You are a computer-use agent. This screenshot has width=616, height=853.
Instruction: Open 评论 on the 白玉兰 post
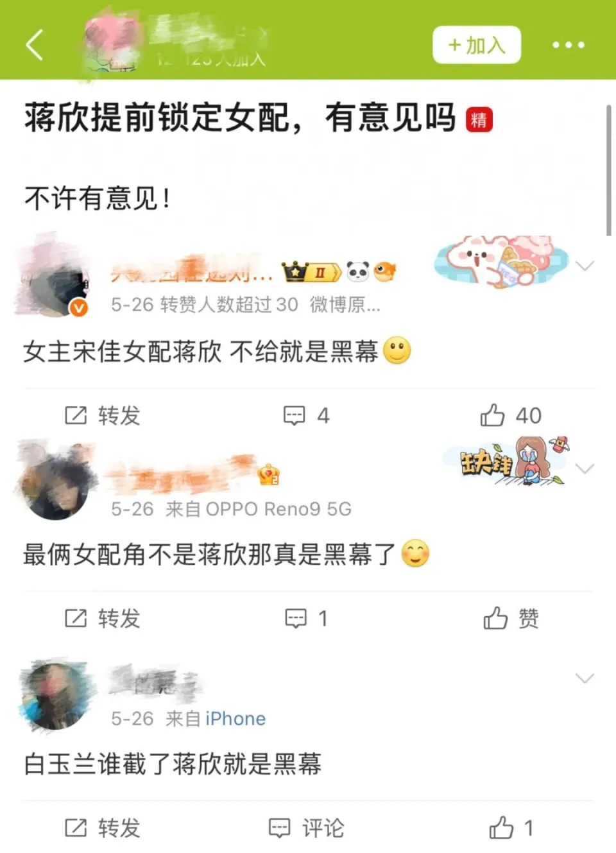tap(306, 828)
